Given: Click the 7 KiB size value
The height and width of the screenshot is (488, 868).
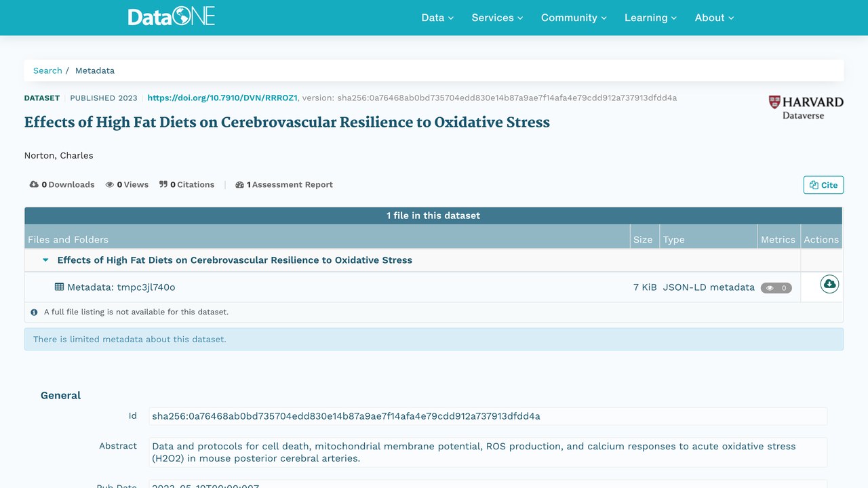Looking at the screenshot, I should click(645, 287).
